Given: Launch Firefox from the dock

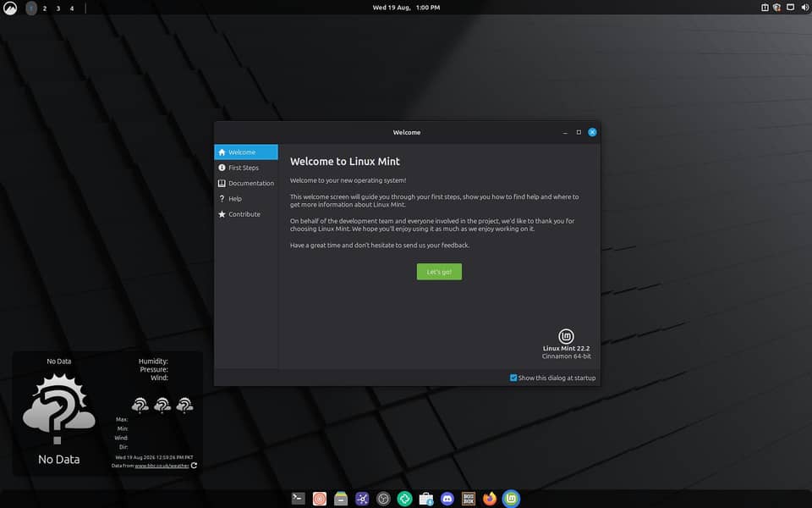Looking at the screenshot, I should click(x=490, y=499).
